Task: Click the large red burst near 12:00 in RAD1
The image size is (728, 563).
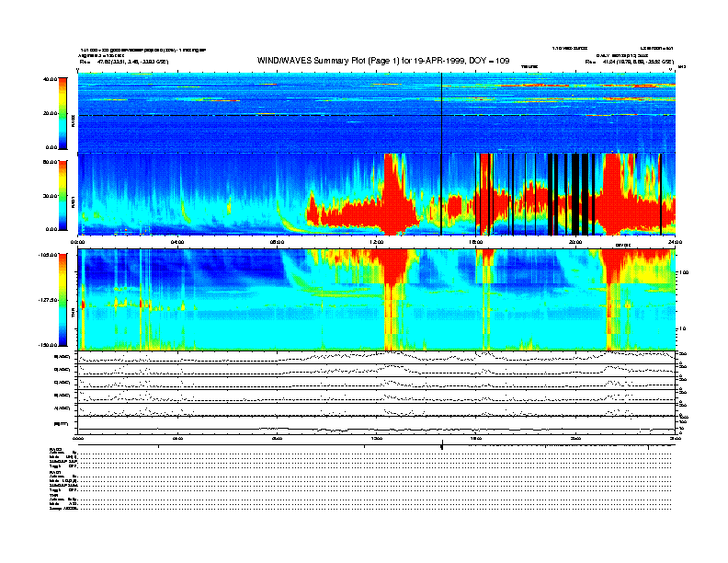Action: coord(394,195)
